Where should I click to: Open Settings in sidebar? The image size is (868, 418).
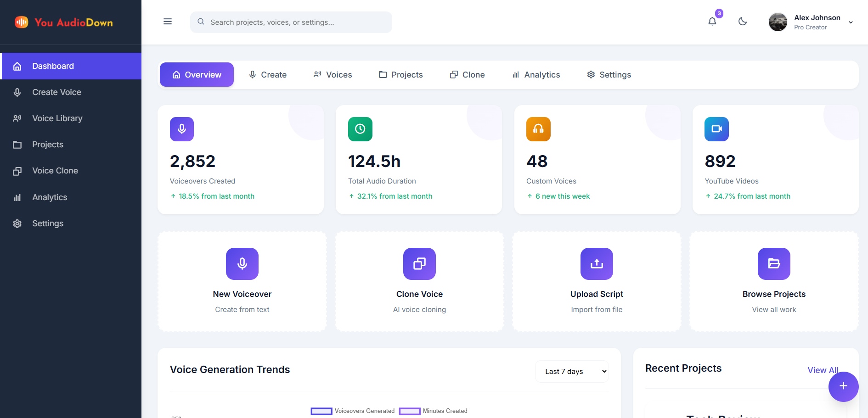[71, 223]
